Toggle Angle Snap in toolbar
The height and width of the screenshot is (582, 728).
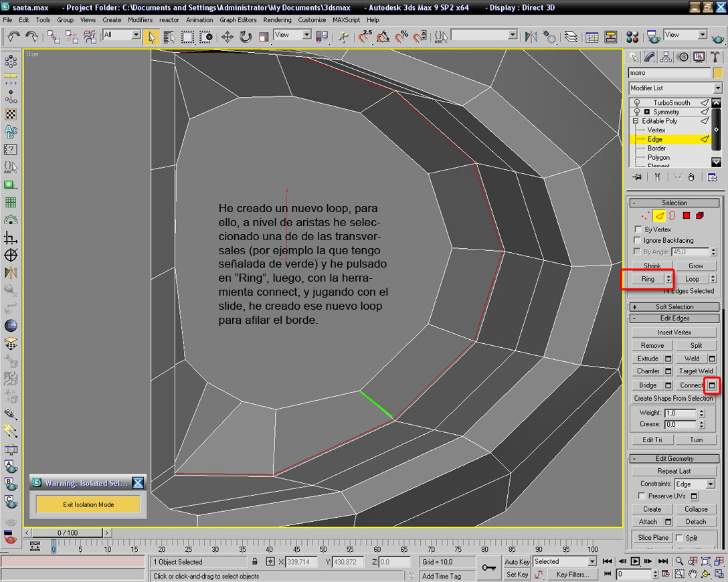(383, 37)
